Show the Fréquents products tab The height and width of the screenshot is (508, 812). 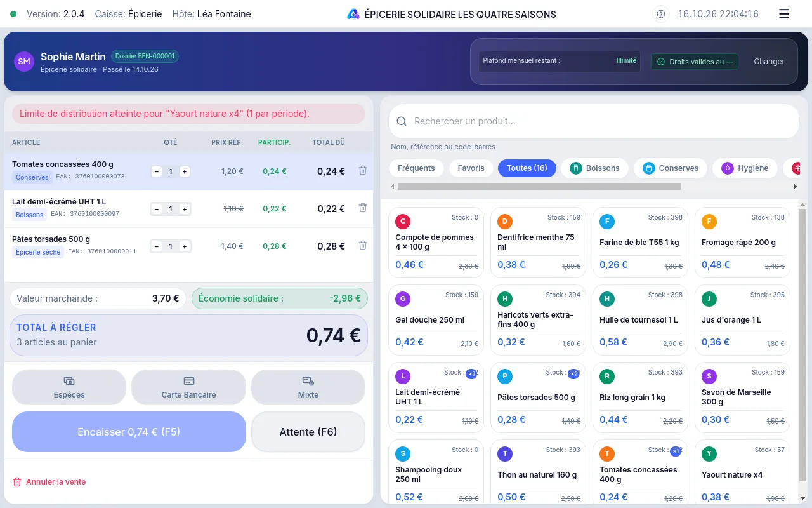pyautogui.click(x=416, y=168)
